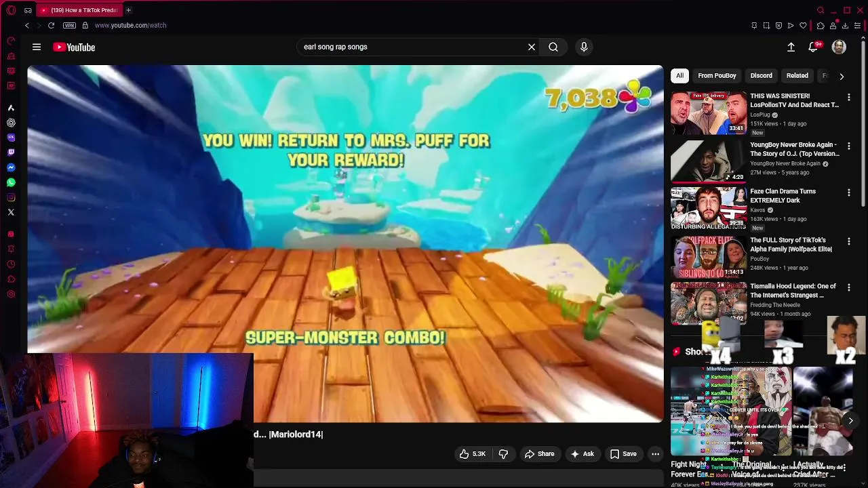868x488 pixels.
Task: Open the toolbar pin icon
Action: point(754,26)
